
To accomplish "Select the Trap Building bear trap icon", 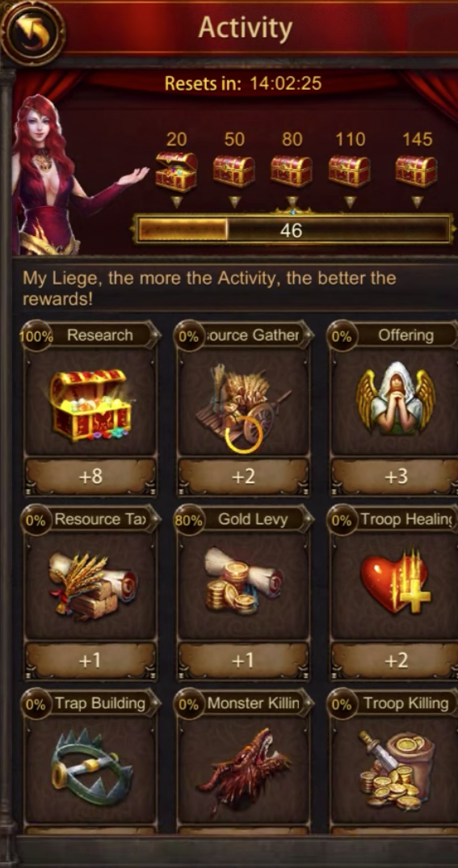I will pyautogui.click(x=92, y=767).
